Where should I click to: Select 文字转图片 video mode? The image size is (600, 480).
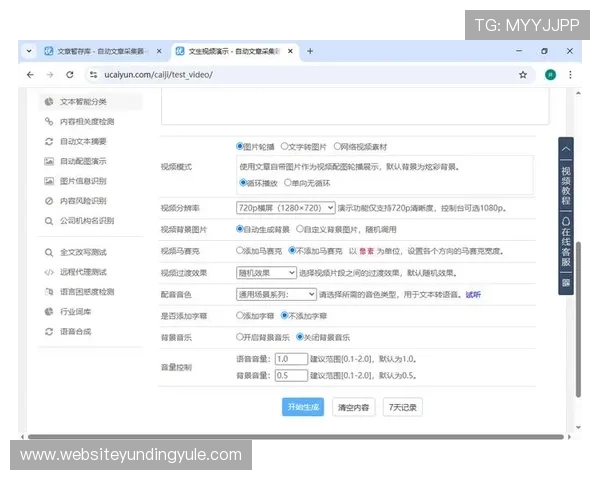pos(284,146)
